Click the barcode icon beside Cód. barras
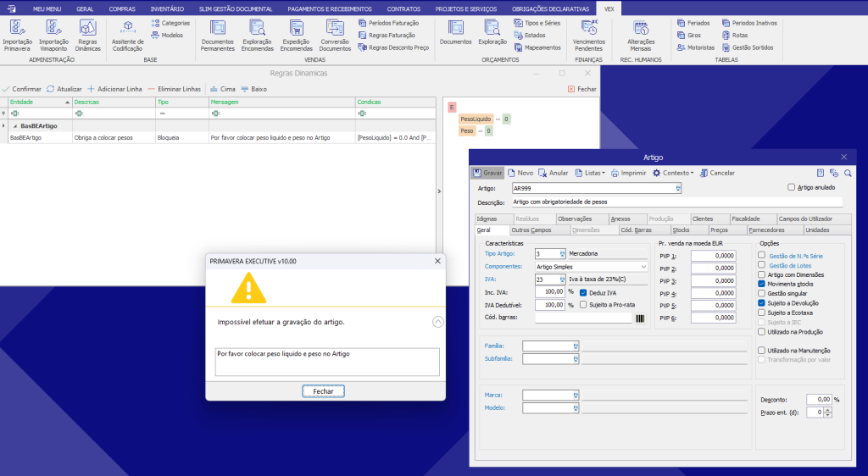868x476 pixels. click(641, 318)
